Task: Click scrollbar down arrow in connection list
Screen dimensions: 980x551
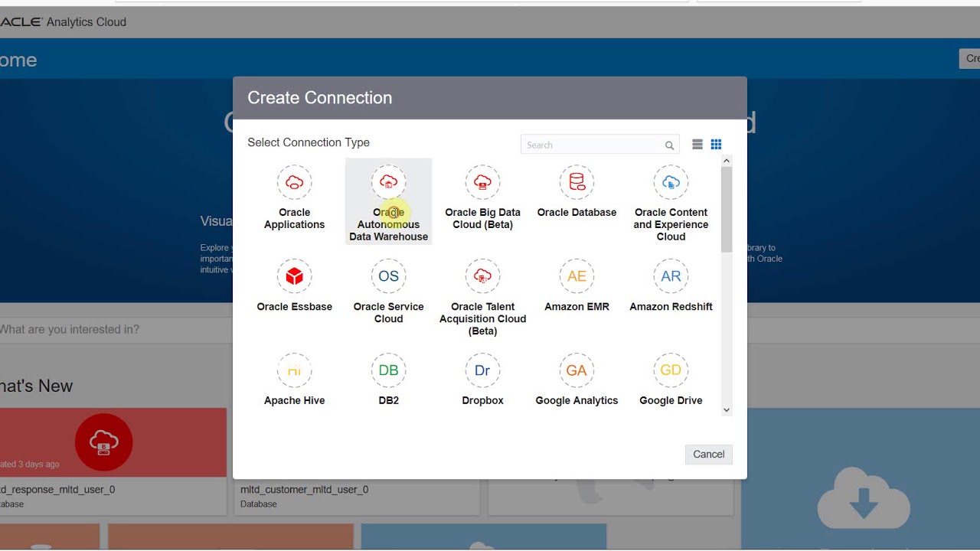Action: click(727, 410)
